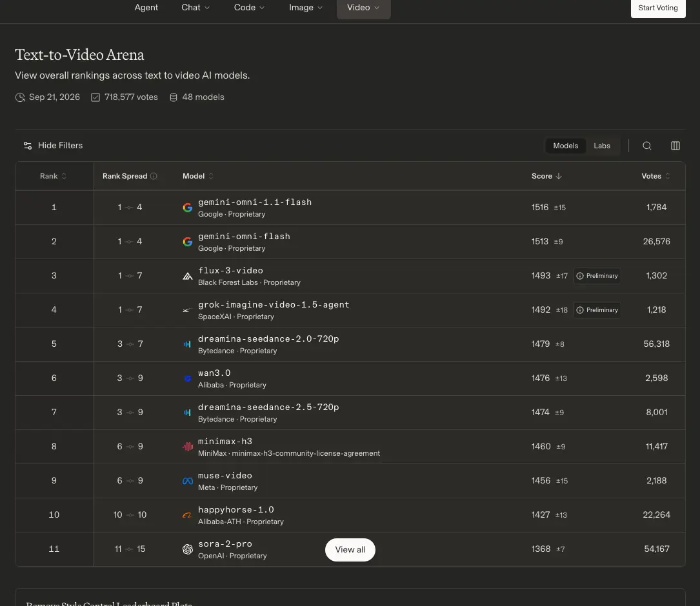The width and height of the screenshot is (700, 606).
Task: Click the Bytedance logo beside dreamina-seedance-2.0-720p
Action: (187, 344)
